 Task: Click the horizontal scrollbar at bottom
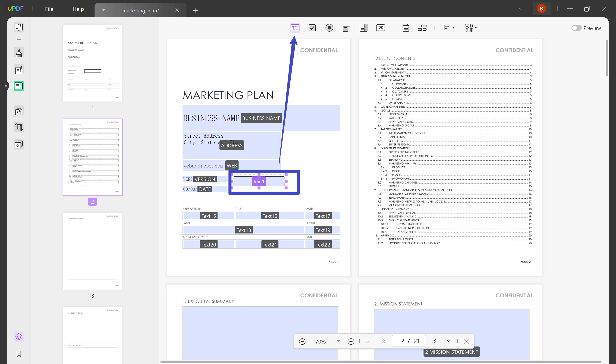381,362
